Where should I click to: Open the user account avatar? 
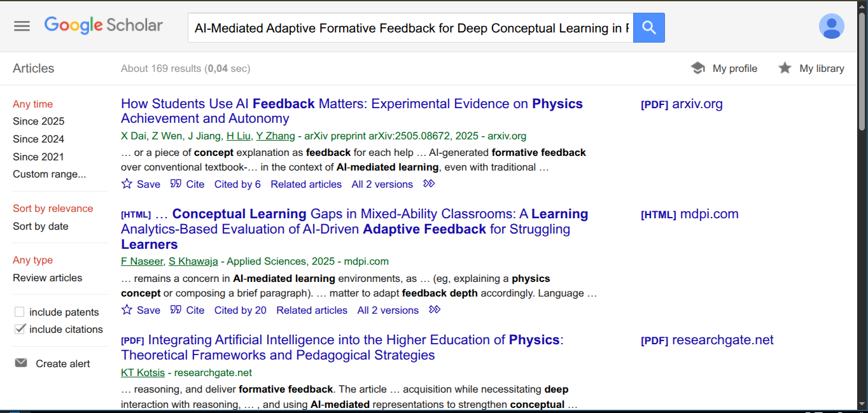(x=831, y=26)
